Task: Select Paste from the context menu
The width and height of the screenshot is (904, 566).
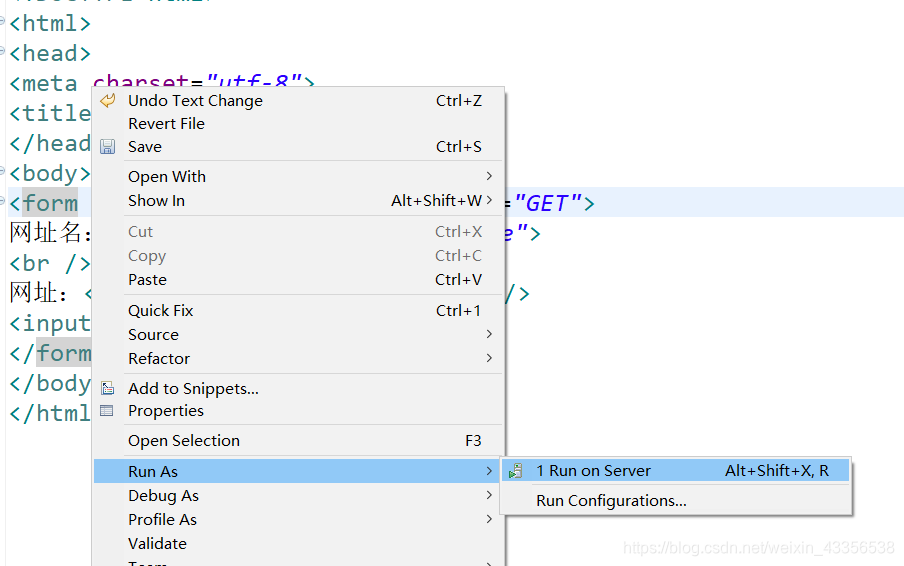Action: [x=299, y=280]
